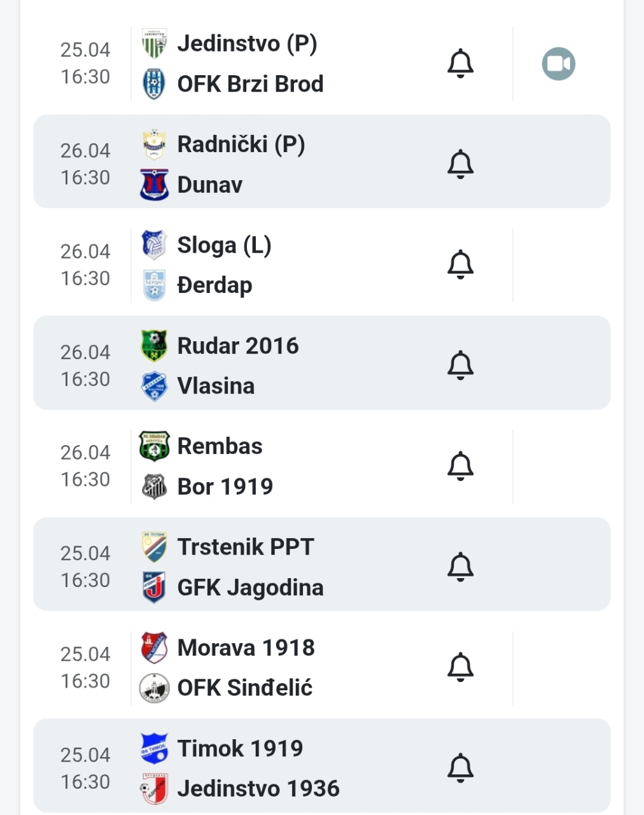
Task: Turn on bell for Sloga (L) vs Đerdap
Action: (460, 265)
